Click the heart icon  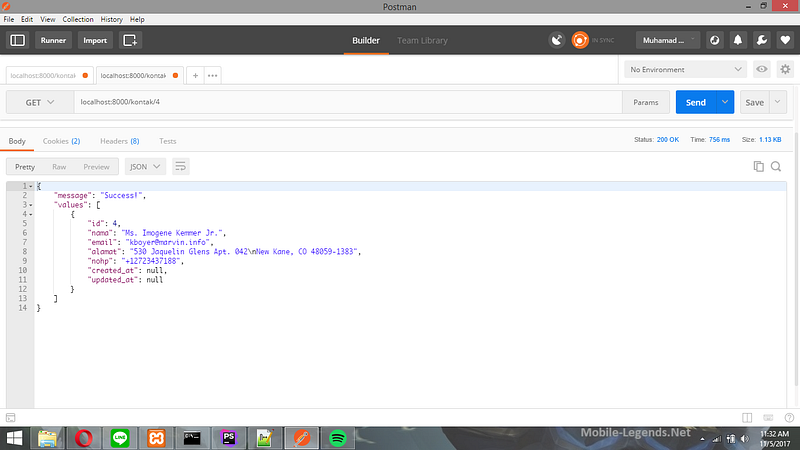785,40
